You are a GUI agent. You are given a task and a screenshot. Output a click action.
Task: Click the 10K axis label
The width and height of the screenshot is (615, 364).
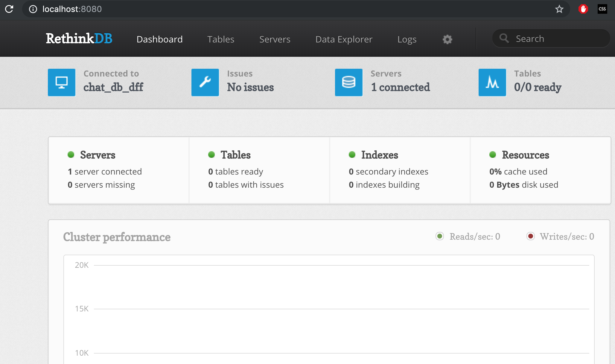[82, 353]
